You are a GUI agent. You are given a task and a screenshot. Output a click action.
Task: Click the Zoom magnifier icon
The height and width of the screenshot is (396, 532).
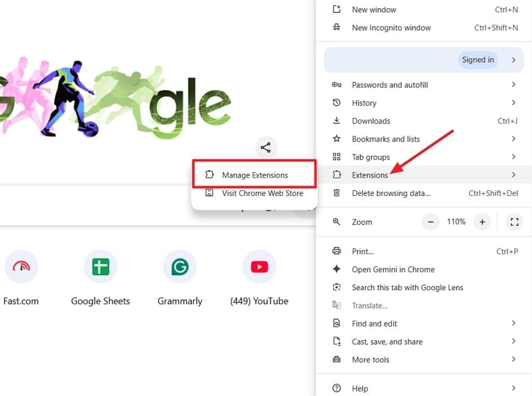[x=336, y=221]
